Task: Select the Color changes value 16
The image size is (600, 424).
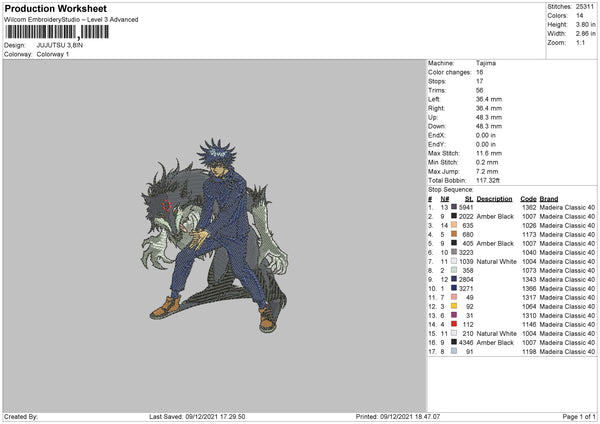Action: point(479,72)
